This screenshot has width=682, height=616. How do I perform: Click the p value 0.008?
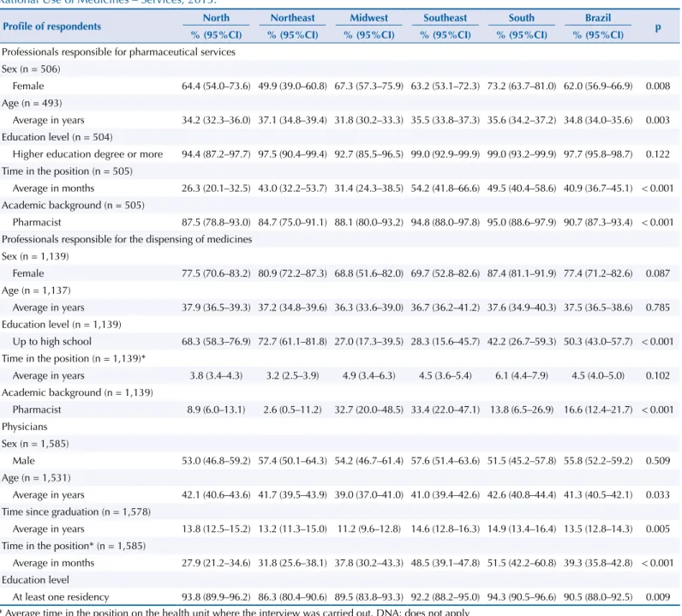pyautogui.click(x=658, y=87)
